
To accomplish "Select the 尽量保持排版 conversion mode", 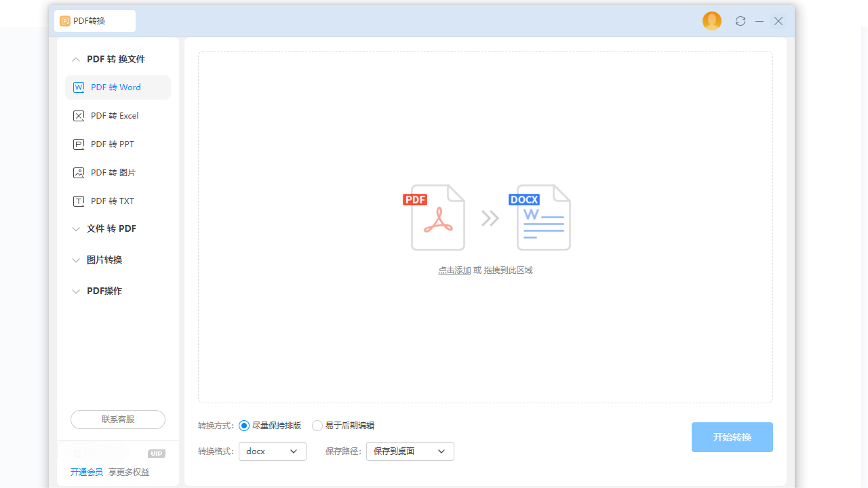I will tap(243, 426).
